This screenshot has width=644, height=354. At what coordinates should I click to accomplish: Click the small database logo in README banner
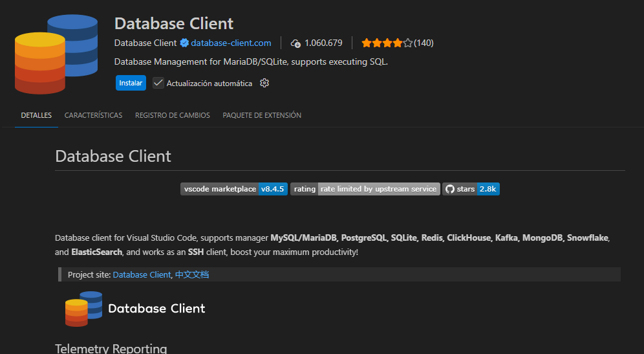point(83,309)
